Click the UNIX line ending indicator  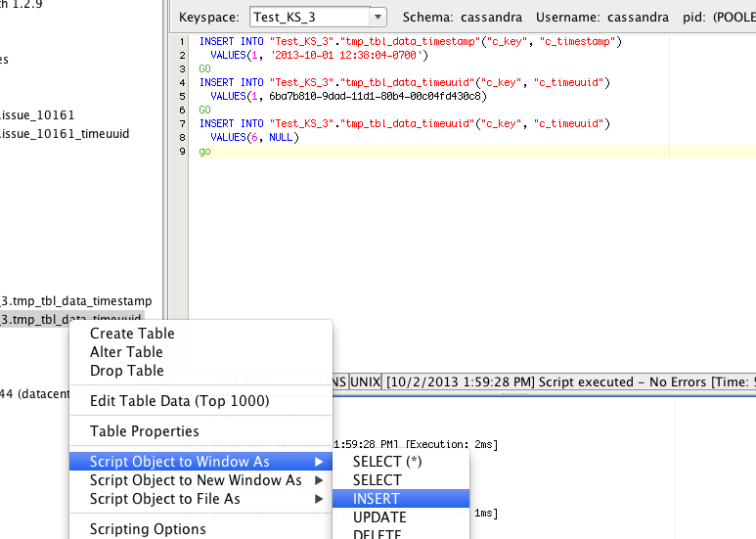point(366,382)
